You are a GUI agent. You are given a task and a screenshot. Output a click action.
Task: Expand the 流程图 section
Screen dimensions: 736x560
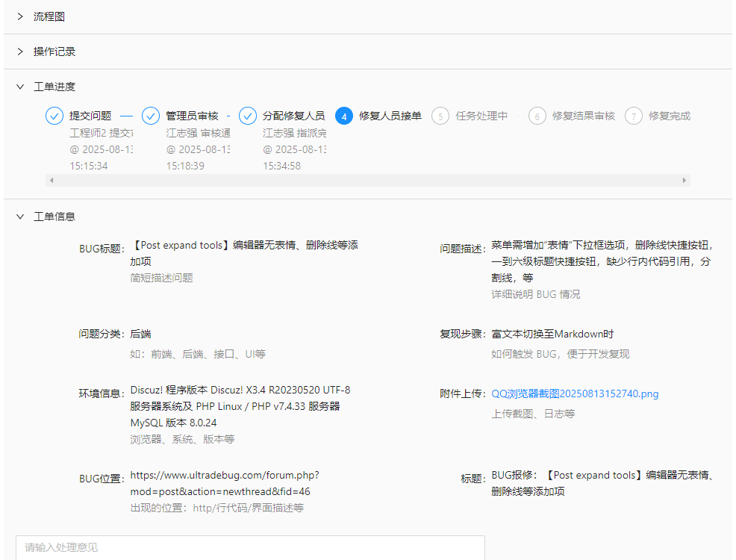21,16
